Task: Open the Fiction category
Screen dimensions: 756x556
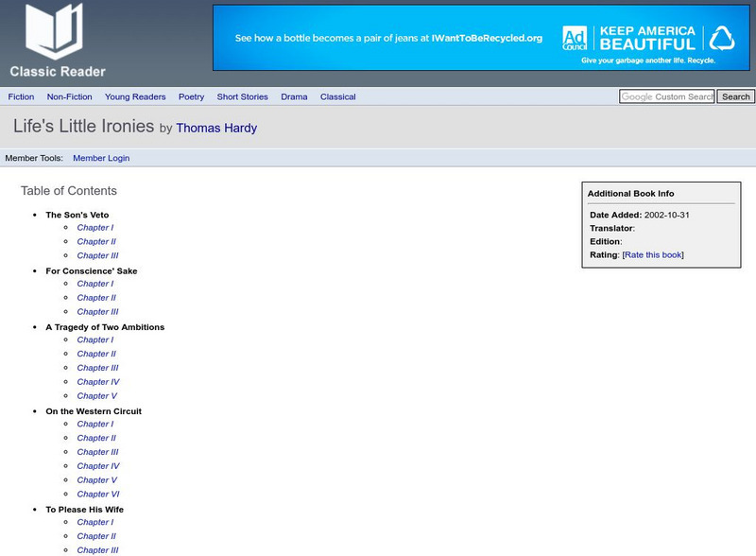Action: click(21, 96)
